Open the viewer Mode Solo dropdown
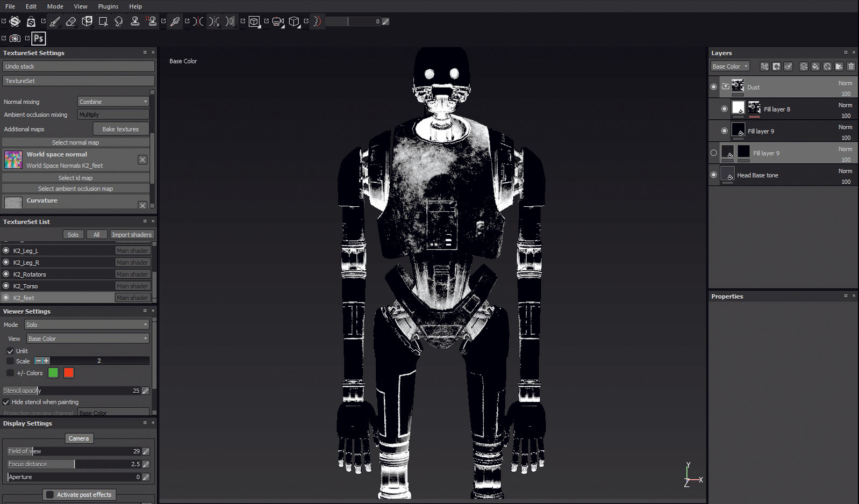This screenshot has width=859, height=504. [x=87, y=325]
